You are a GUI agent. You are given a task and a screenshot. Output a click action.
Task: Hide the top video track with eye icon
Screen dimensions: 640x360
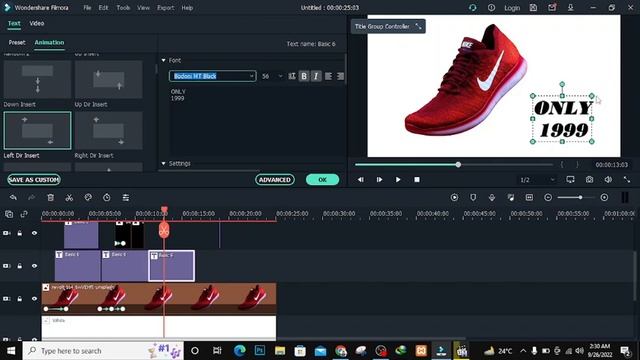[x=34, y=233]
